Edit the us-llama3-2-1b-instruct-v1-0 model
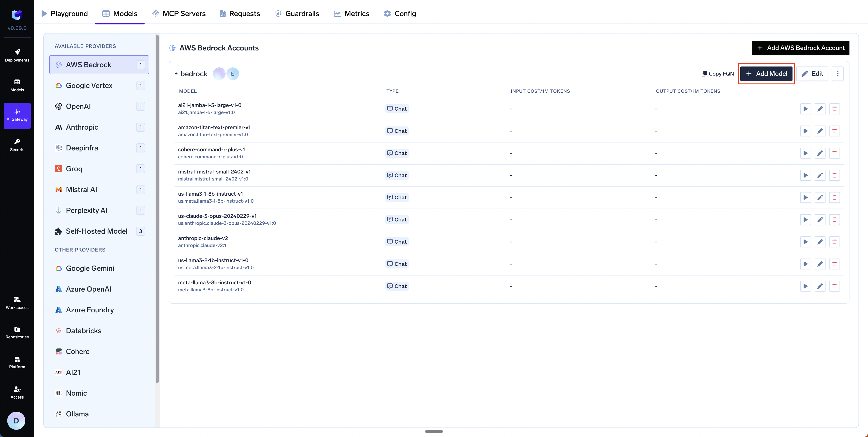The image size is (868, 437). coord(820,264)
